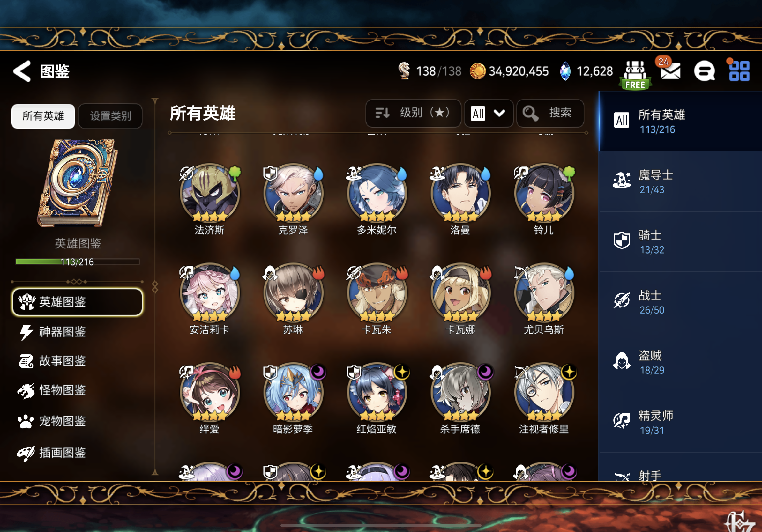Filter heroes by 骑士 class
This screenshot has height=532, width=762.
[680, 242]
